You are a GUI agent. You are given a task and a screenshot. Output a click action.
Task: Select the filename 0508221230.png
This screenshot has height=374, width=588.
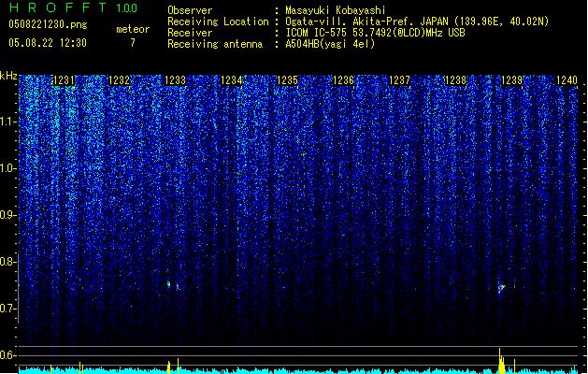[48, 24]
